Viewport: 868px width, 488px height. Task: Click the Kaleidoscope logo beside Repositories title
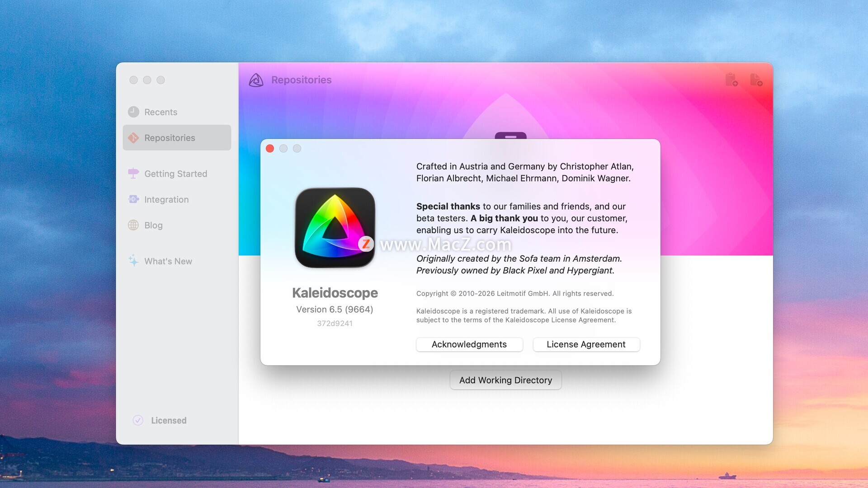(256, 80)
